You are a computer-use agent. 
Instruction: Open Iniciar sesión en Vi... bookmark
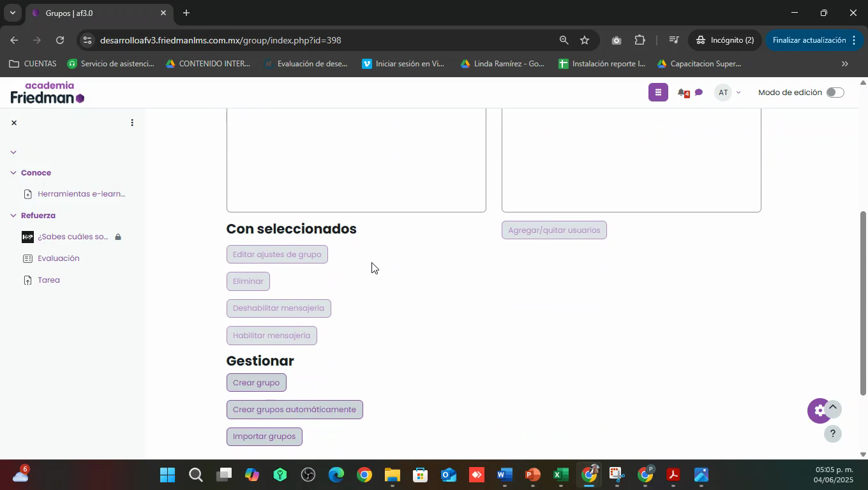(403, 64)
